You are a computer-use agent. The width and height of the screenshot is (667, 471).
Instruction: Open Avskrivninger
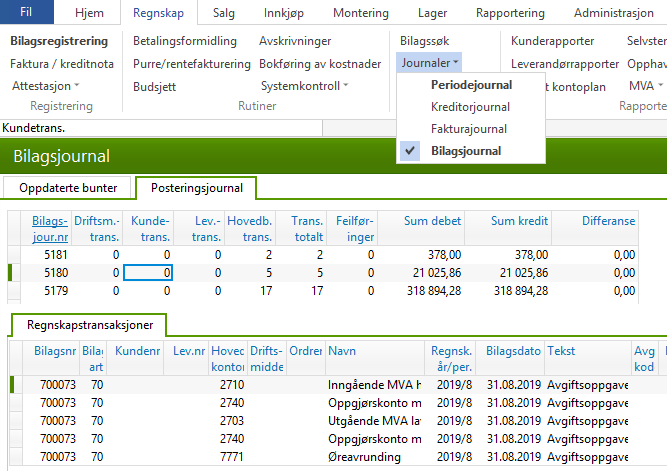tap(295, 41)
